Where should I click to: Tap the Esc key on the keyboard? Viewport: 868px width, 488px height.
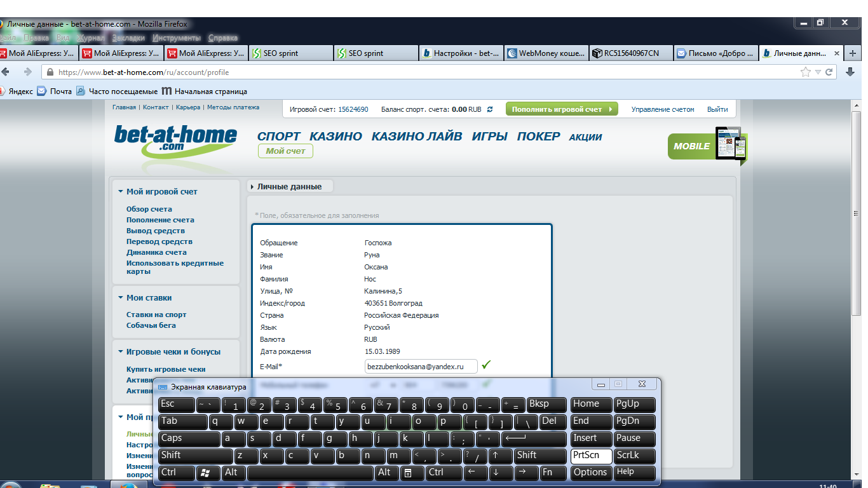point(176,403)
